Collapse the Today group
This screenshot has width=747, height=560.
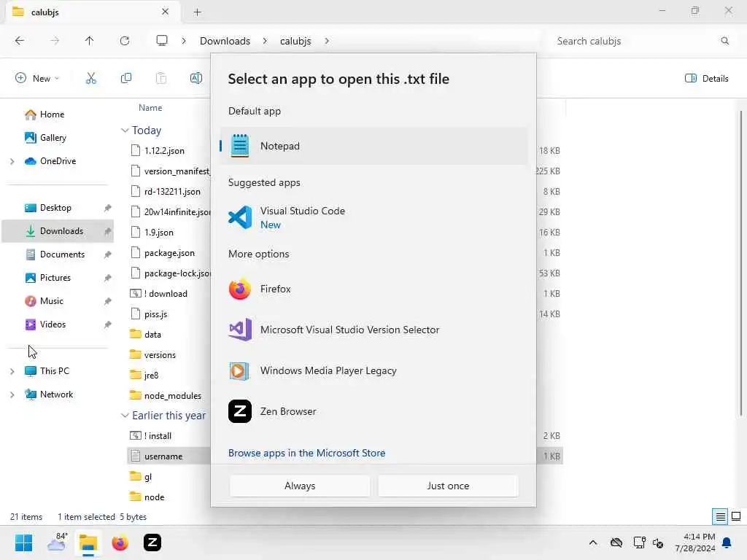125,131
